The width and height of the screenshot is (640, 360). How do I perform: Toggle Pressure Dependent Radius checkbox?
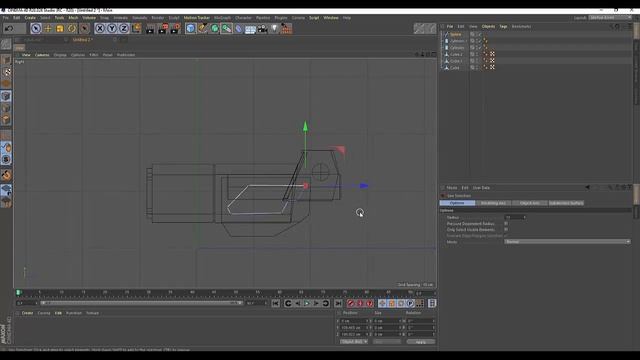[506, 224]
